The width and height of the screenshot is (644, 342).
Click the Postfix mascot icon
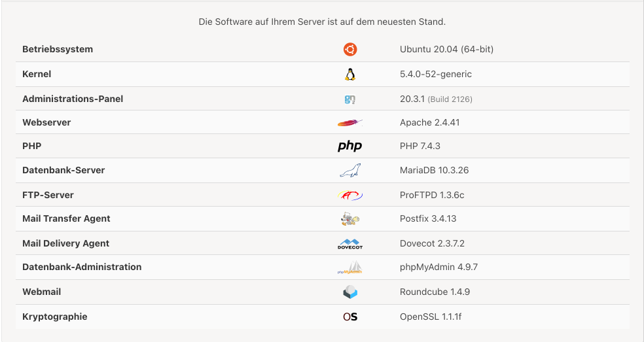coord(350,218)
